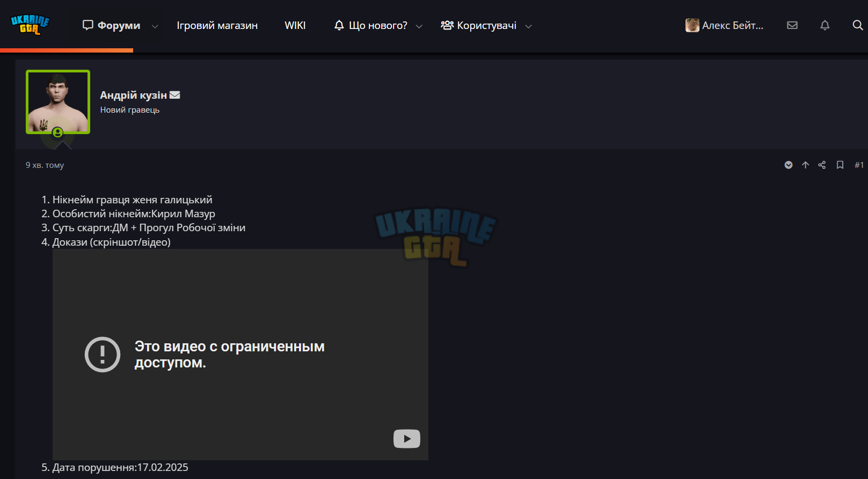Click the 'Новий гравець' user title
This screenshot has width=868, height=479.
tap(130, 110)
